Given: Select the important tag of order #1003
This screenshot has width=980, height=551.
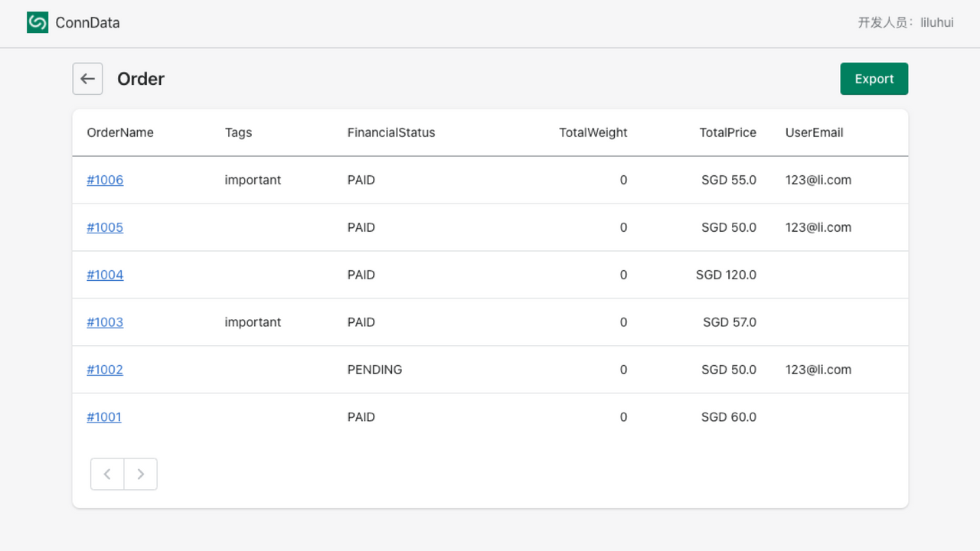Looking at the screenshot, I should click(x=253, y=322).
